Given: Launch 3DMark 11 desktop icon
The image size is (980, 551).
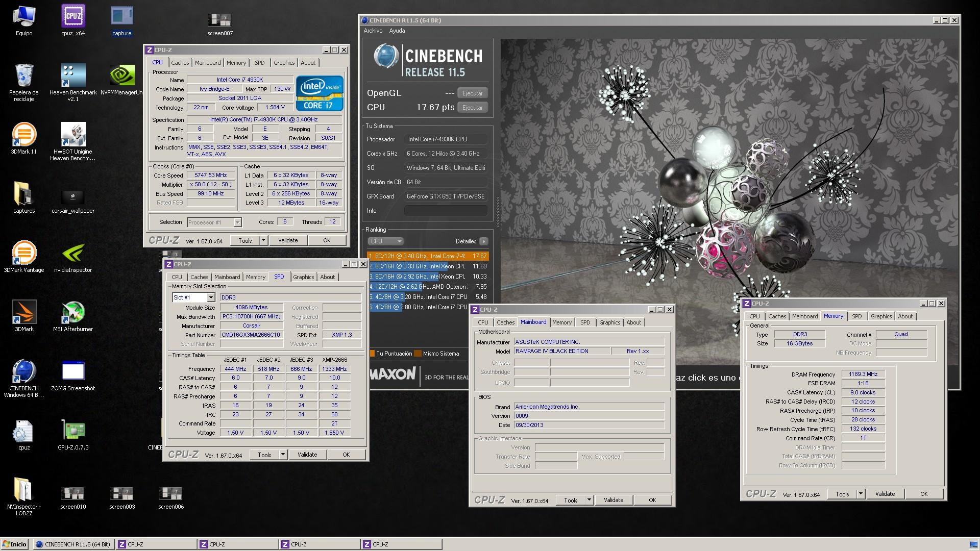Looking at the screenshot, I should (24, 139).
